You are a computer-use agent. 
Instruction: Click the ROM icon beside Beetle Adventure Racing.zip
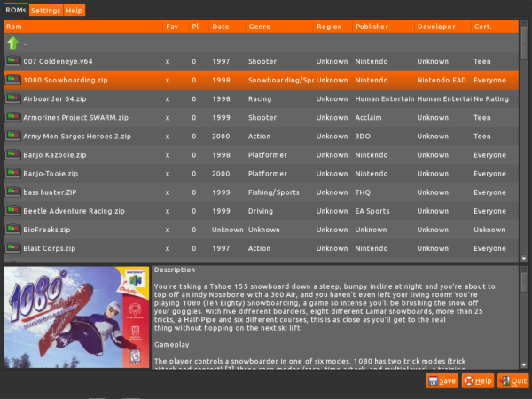(13, 210)
